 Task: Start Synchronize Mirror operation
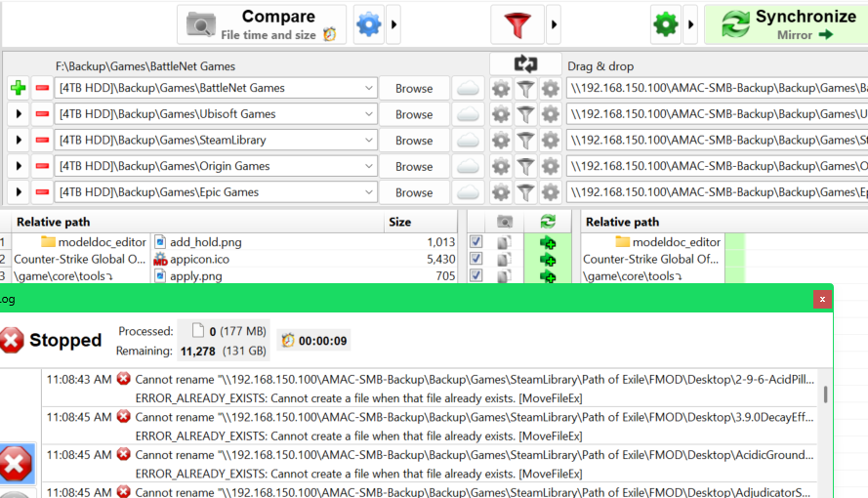pos(786,24)
